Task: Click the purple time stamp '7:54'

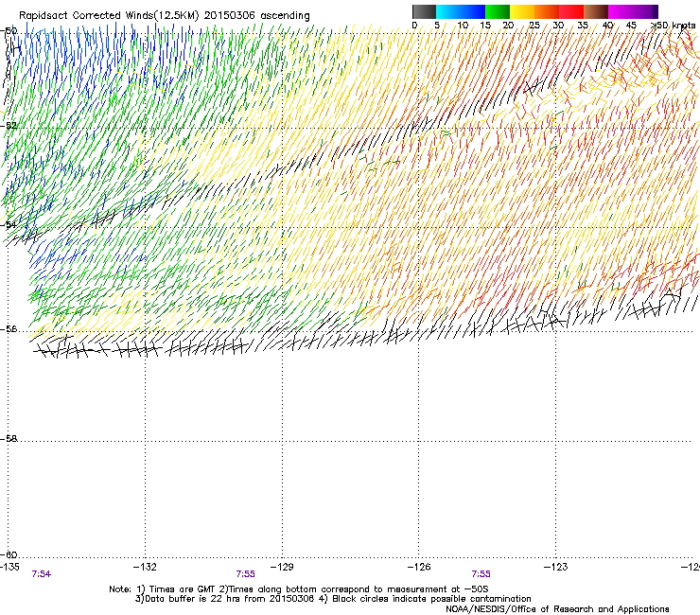Action: (x=41, y=574)
